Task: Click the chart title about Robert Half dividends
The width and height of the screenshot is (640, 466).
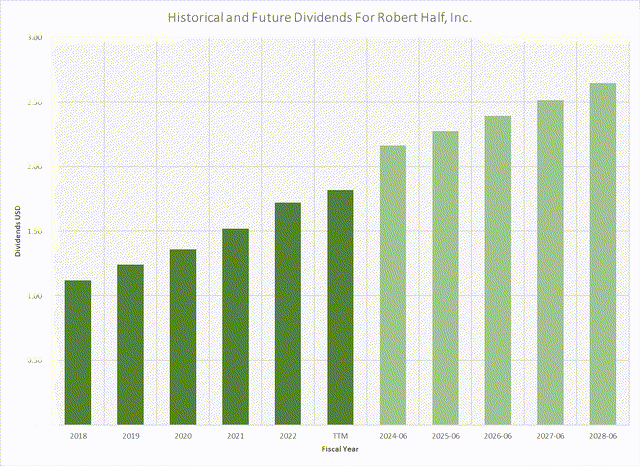Action: tap(320, 18)
